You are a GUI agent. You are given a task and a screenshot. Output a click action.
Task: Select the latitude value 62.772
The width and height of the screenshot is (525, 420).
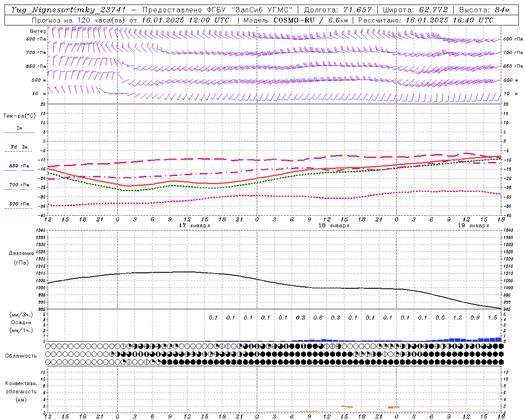click(x=434, y=10)
